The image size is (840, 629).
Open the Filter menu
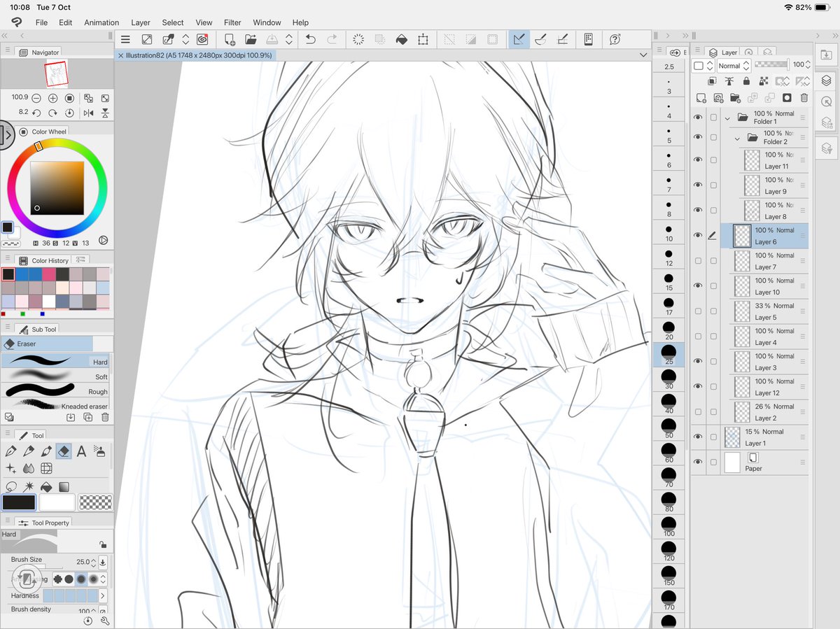[232, 22]
